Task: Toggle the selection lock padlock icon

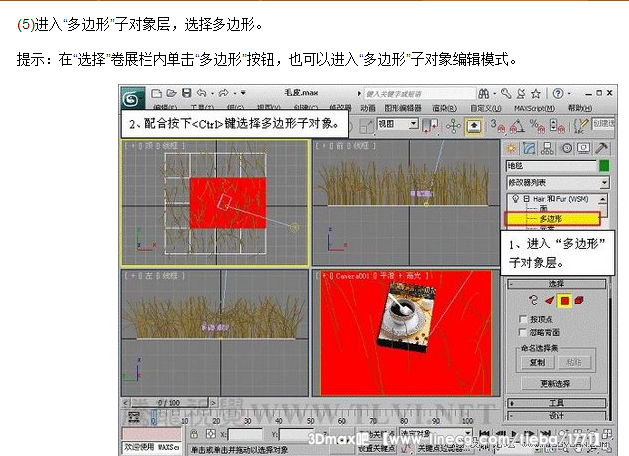Action: pyautogui.click(x=194, y=434)
